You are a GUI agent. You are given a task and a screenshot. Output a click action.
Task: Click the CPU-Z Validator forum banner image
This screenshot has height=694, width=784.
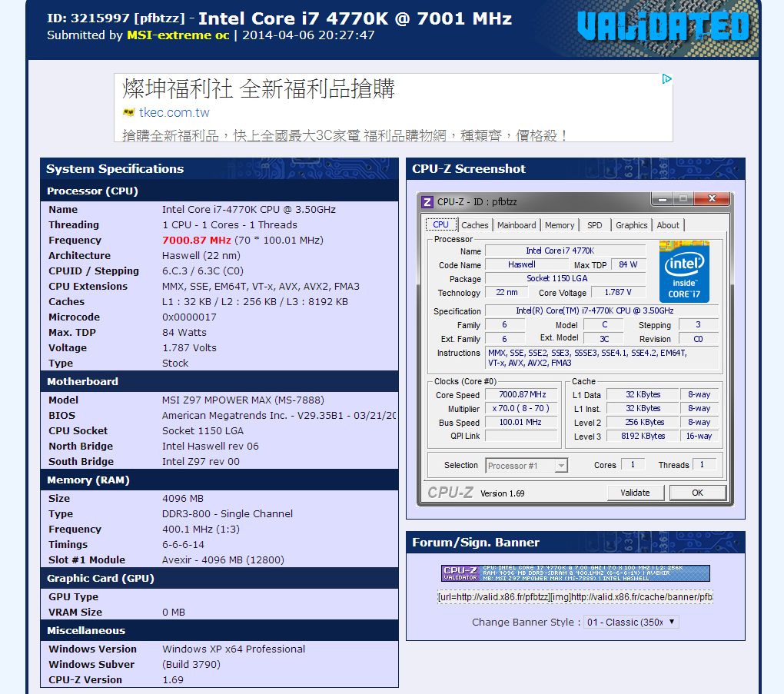(576, 573)
